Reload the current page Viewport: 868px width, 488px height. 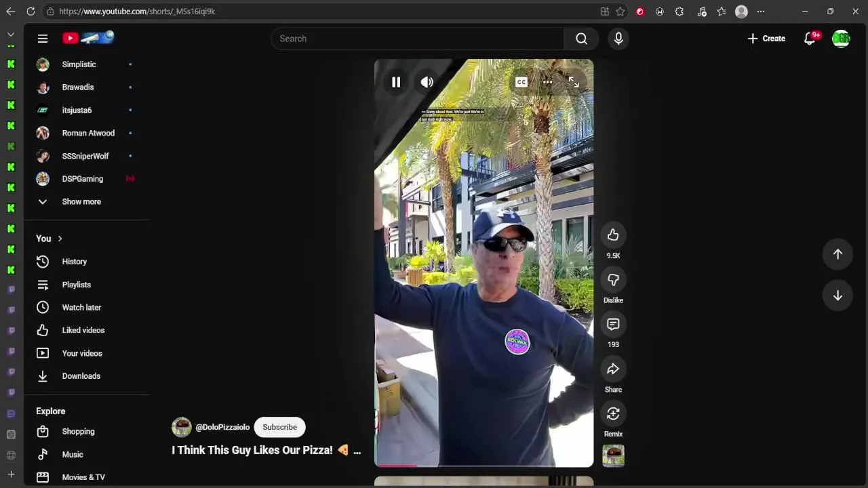[31, 12]
